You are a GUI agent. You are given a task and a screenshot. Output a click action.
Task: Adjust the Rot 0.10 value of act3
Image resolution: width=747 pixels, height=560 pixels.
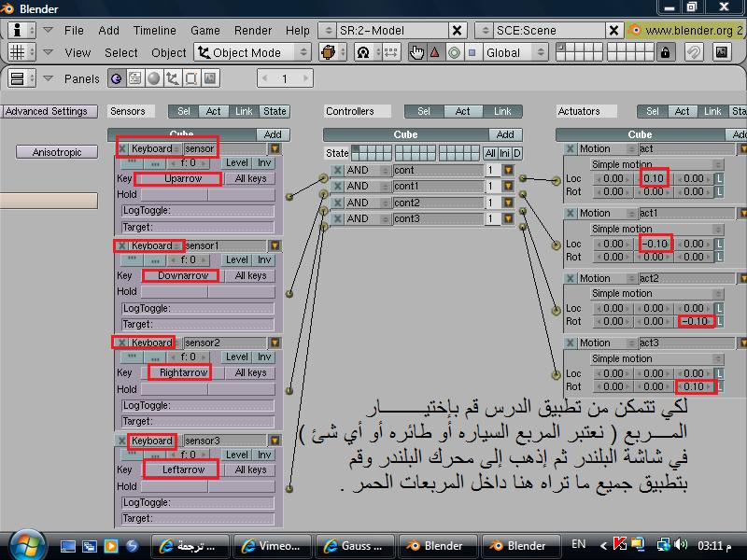pos(694,386)
